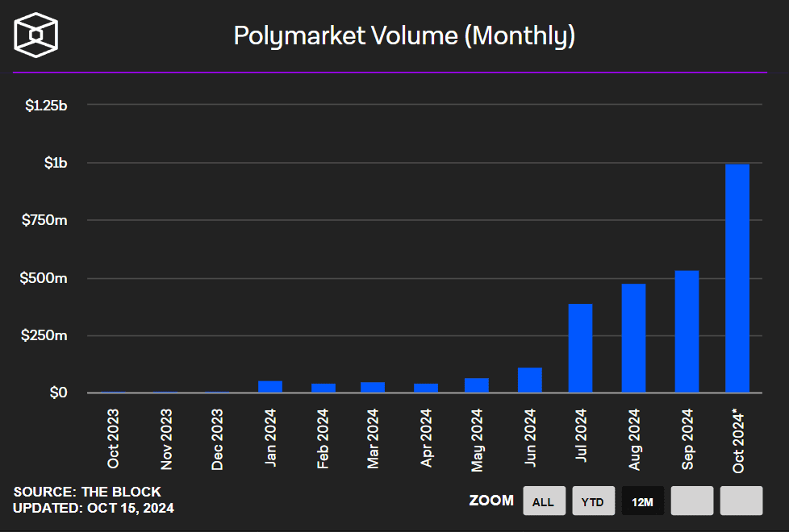Click the Sep 2024 volume bar
The height and width of the screenshot is (532, 789).
click(x=687, y=331)
